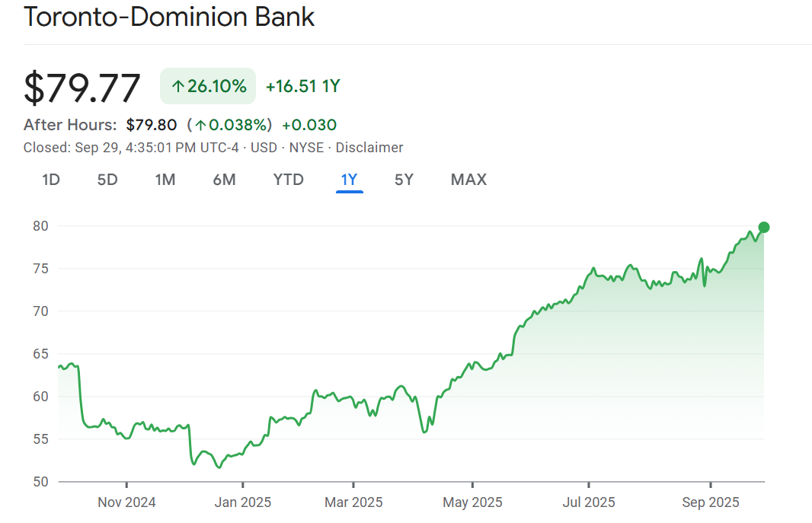Click the green 26.10% change badge

pyautogui.click(x=208, y=86)
